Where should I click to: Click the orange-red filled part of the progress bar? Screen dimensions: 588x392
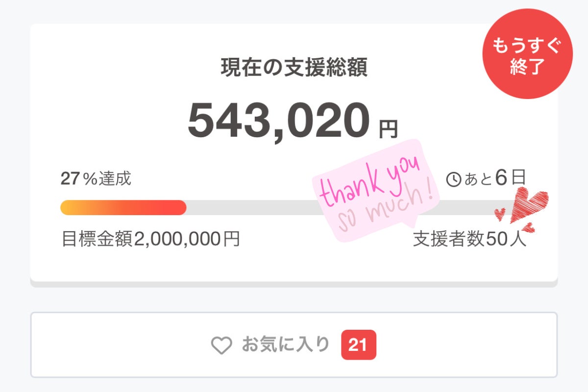(x=123, y=208)
